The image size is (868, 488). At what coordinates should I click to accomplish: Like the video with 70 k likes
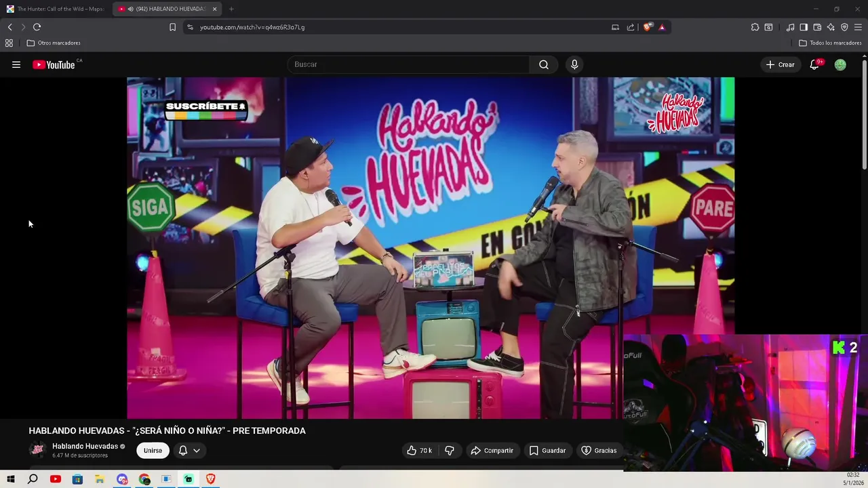419,450
